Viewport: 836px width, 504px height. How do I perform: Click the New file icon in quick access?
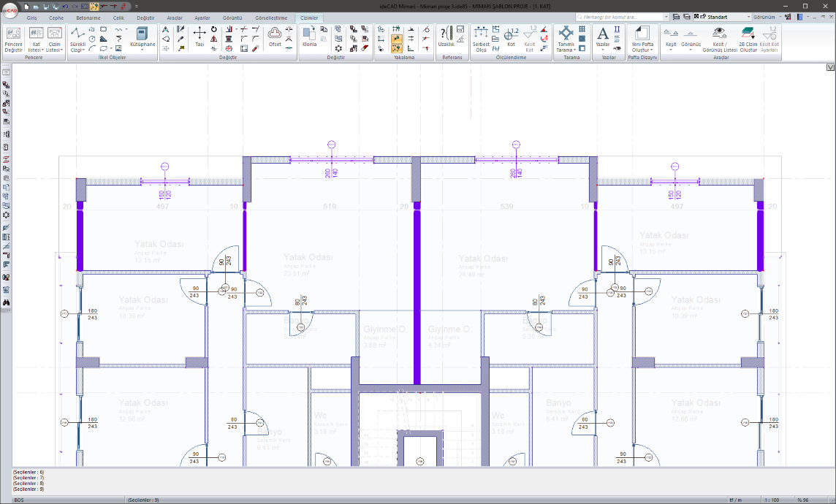[x=26, y=7]
